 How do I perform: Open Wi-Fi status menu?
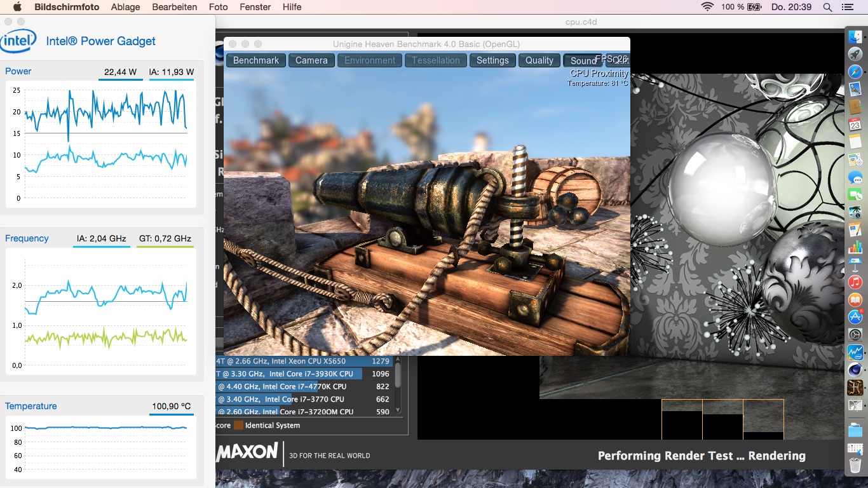[x=707, y=7]
